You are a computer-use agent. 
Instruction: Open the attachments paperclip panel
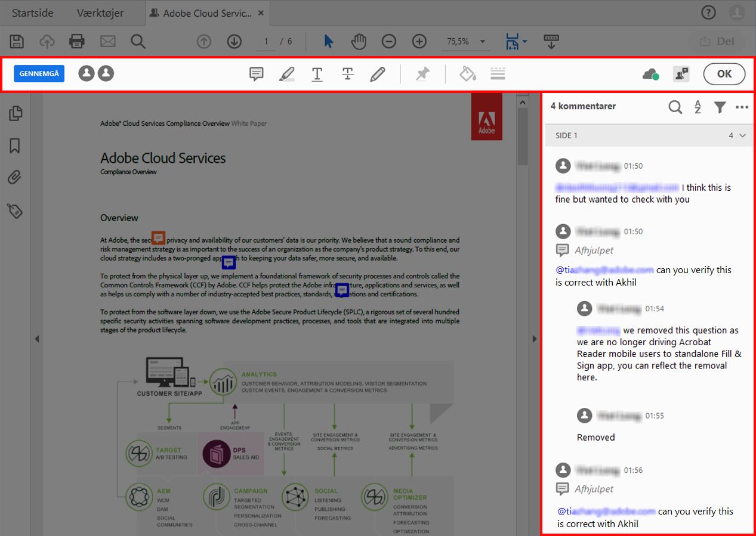15,178
